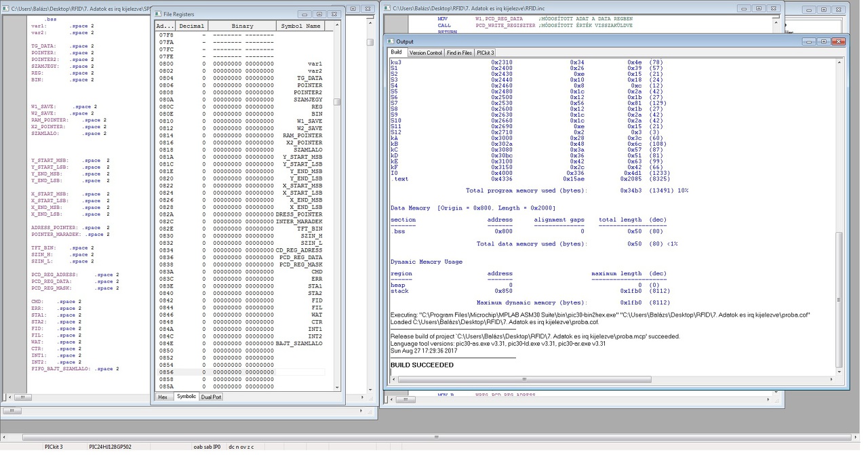868x455 pixels.
Task: Switch File Registers to Hex view
Action: 163,397
